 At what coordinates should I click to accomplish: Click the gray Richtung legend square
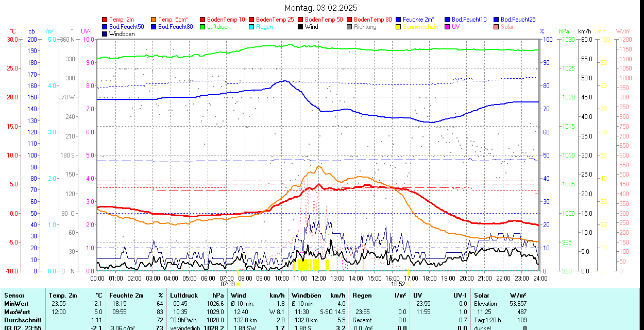tap(350, 27)
